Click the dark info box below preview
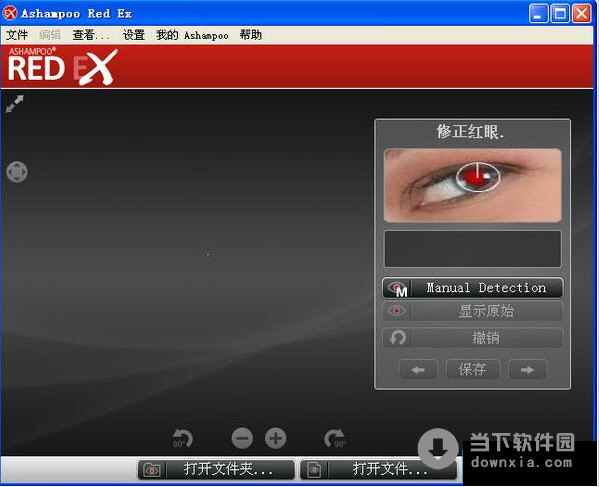 (x=473, y=249)
